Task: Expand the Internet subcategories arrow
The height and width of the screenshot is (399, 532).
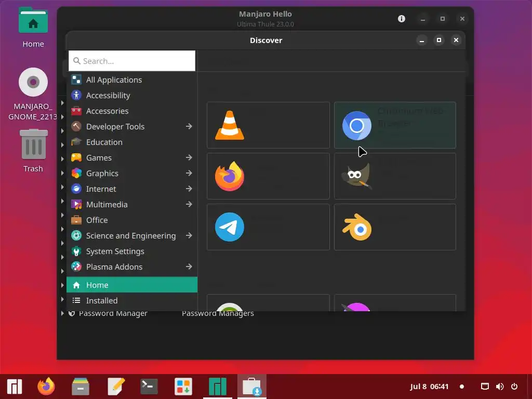Action: [189, 189]
